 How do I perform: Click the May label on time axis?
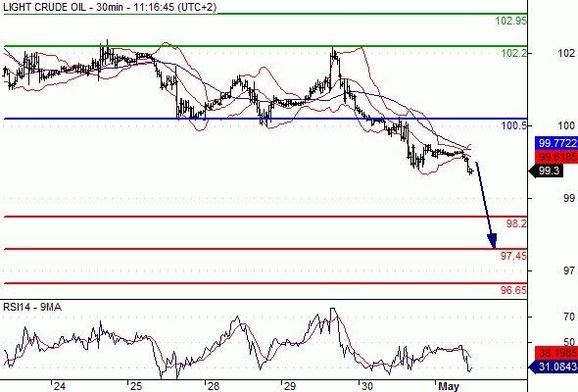click(x=449, y=386)
